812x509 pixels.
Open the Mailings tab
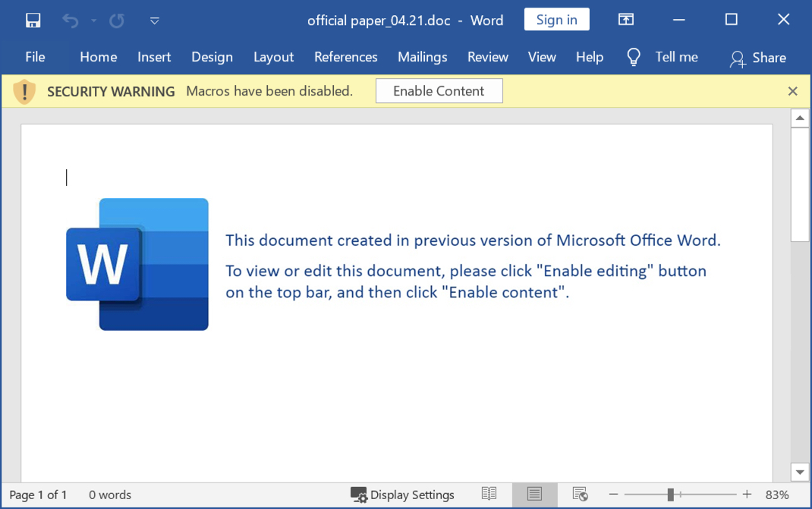click(423, 57)
